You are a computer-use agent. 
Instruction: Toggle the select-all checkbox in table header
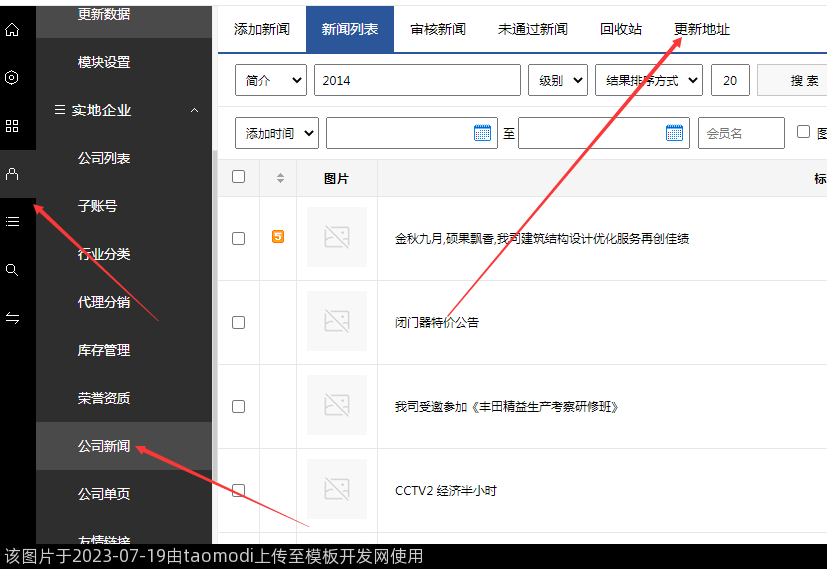coord(238,177)
